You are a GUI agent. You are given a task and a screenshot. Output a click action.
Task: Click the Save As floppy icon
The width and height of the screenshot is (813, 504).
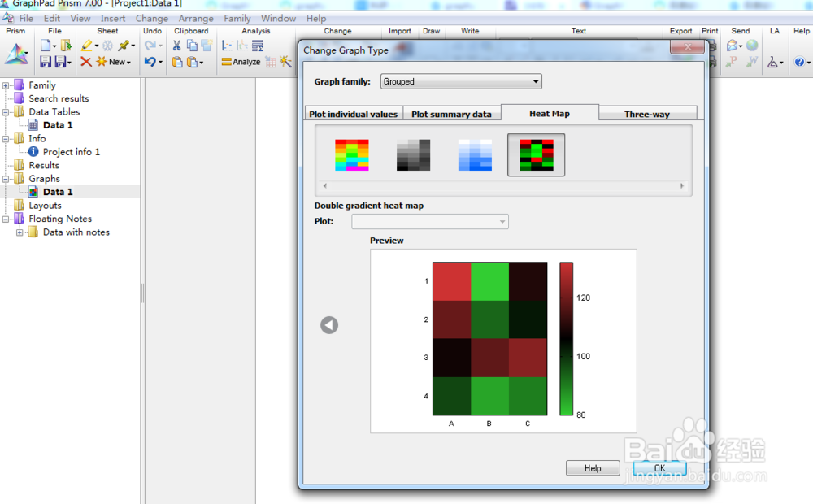(x=61, y=62)
